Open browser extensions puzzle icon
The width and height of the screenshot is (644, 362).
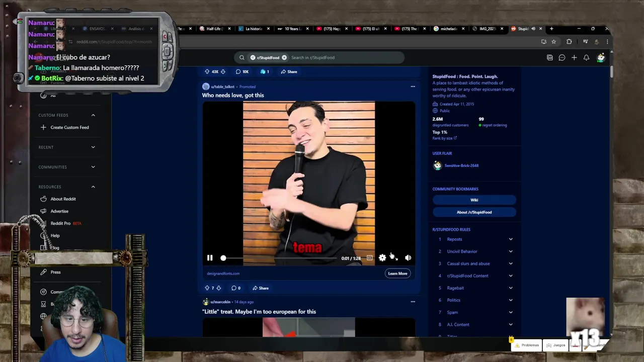coord(569,42)
